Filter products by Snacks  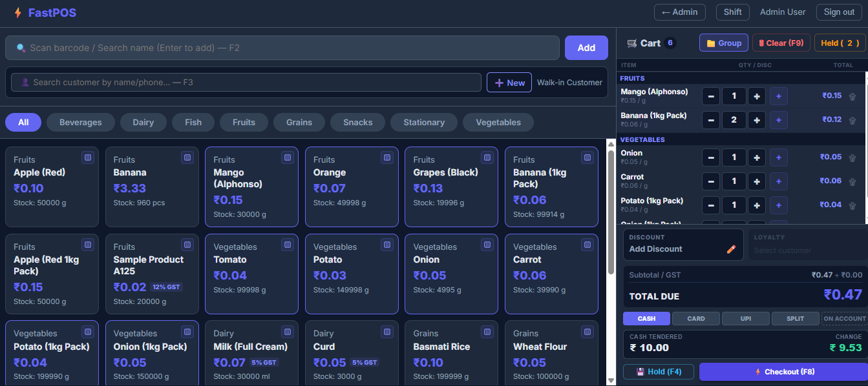click(x=358, y=122)
